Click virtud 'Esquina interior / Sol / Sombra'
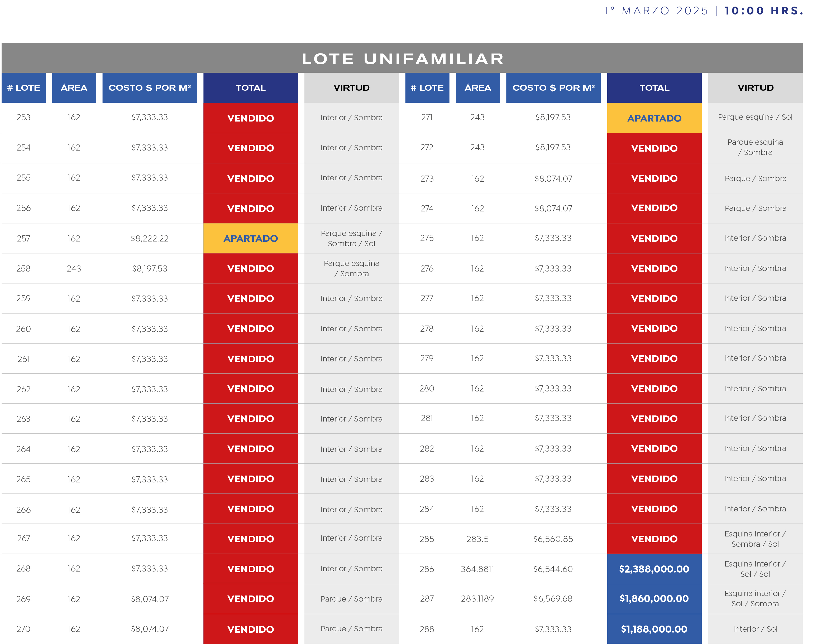817x644 pixels. click(755, 599)
